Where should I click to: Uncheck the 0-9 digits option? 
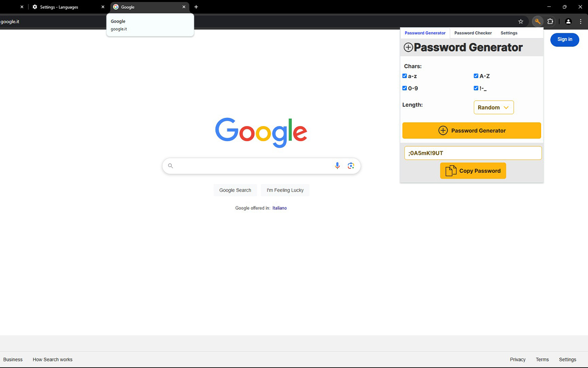pos(405,88)
